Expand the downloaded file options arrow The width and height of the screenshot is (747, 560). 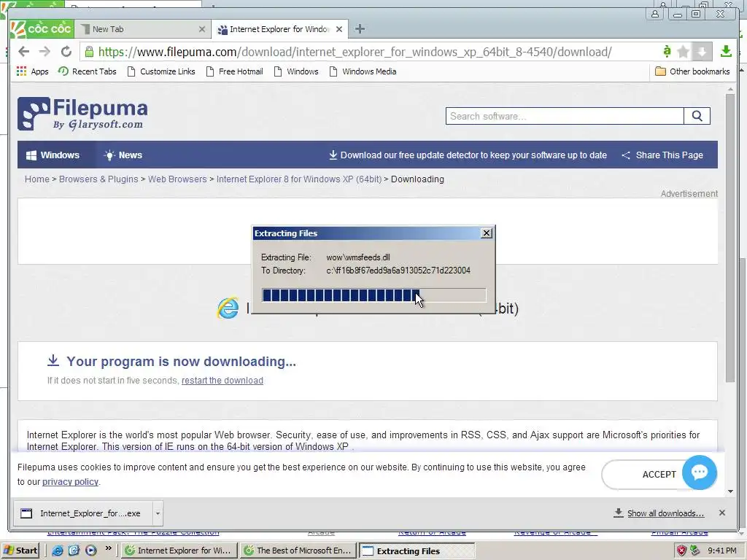coord(158,513)
